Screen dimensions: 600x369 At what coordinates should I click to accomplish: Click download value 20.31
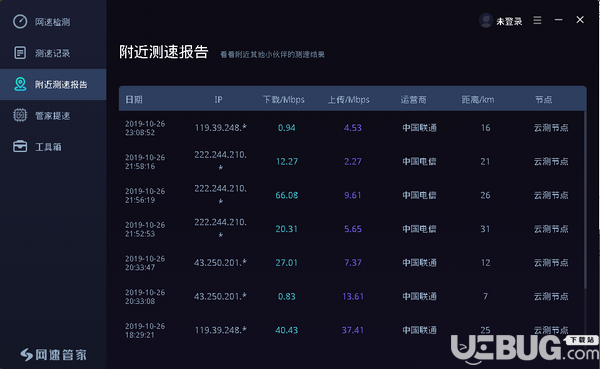[x=287, y=229]
